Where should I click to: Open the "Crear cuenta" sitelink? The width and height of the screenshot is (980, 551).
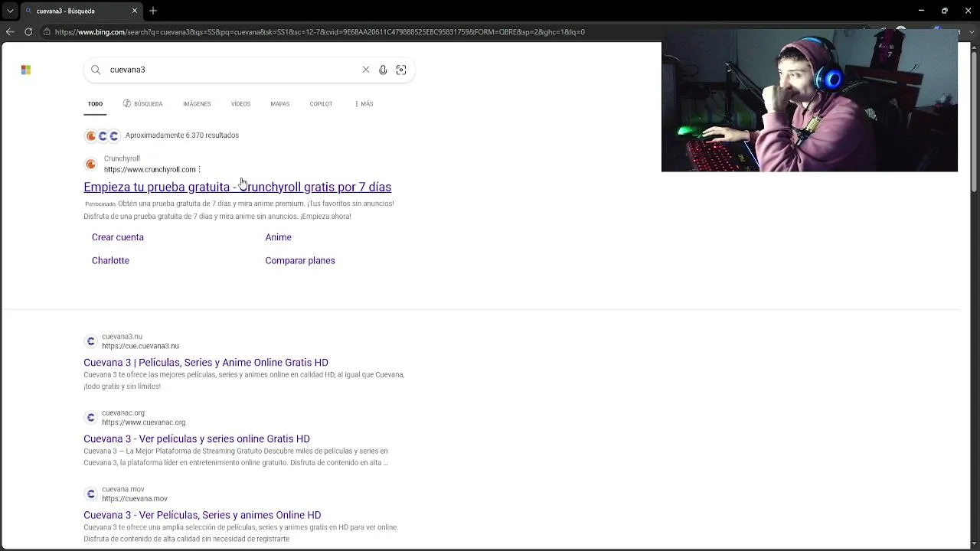tap(118, 237)
